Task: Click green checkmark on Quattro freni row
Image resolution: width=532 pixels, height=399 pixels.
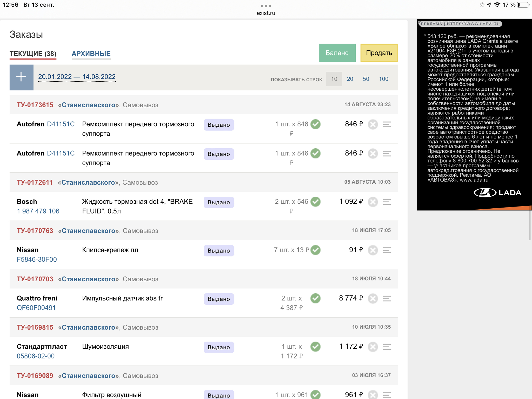Action: tap(315, 298)
